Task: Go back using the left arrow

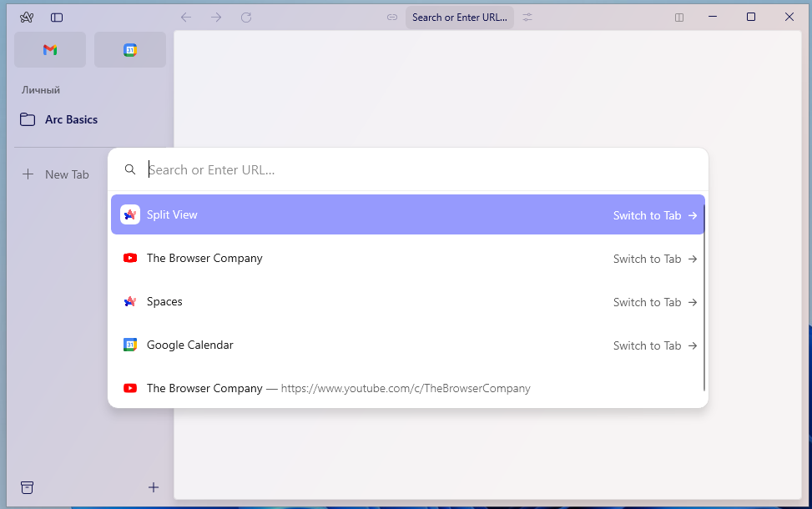Action: pyautogui.click(x=186, y=18)
